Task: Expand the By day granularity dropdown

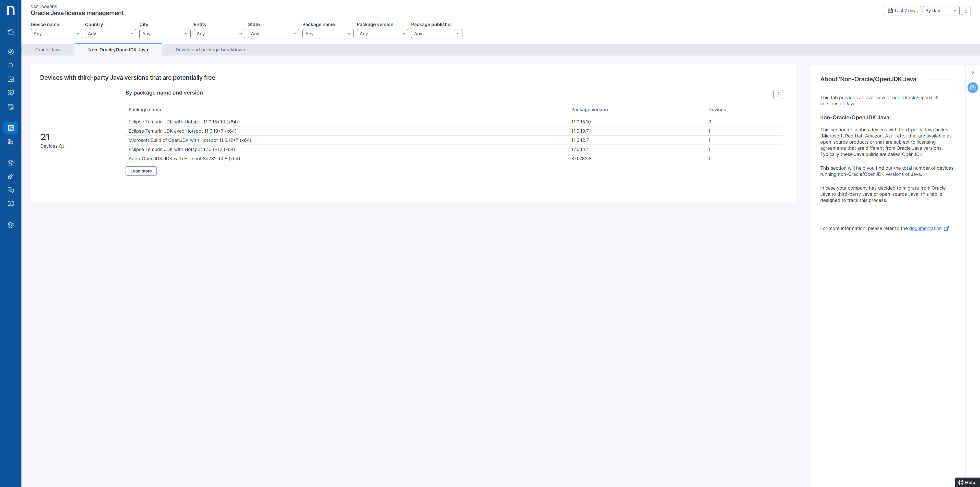Action: (x=940, y=11)
